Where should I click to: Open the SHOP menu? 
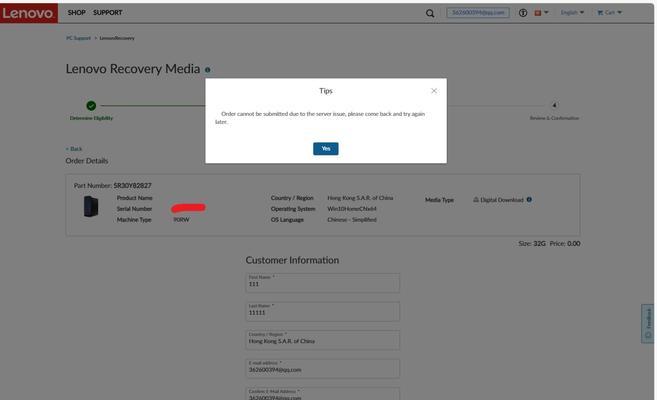[x=76, y=13]
